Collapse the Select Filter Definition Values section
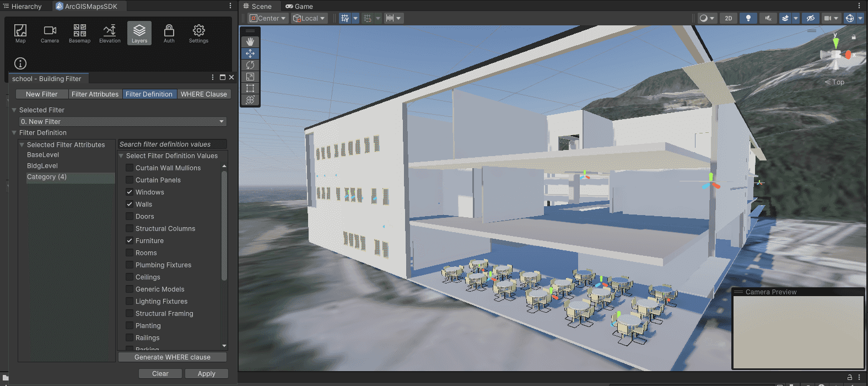This screenshot has height=386, width=868. click(x=121, y=156)
